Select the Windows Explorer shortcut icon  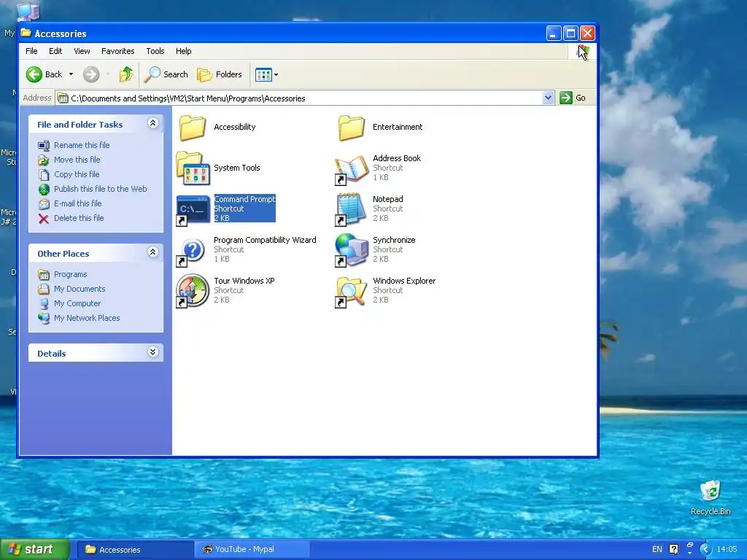[352, 291]
